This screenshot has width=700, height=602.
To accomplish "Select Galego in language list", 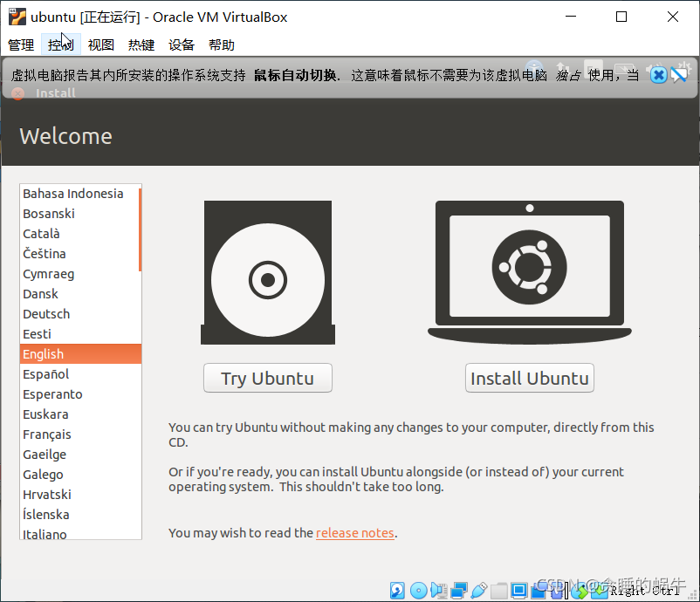I will click(x=79, y=475).
